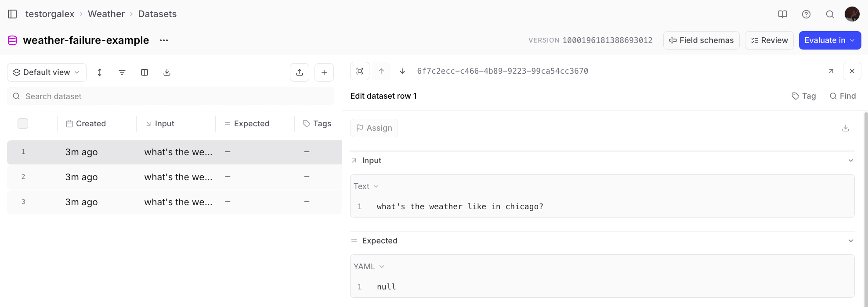Open Field schemas
This screenshot has height=307, width=868.
[702, 40]
